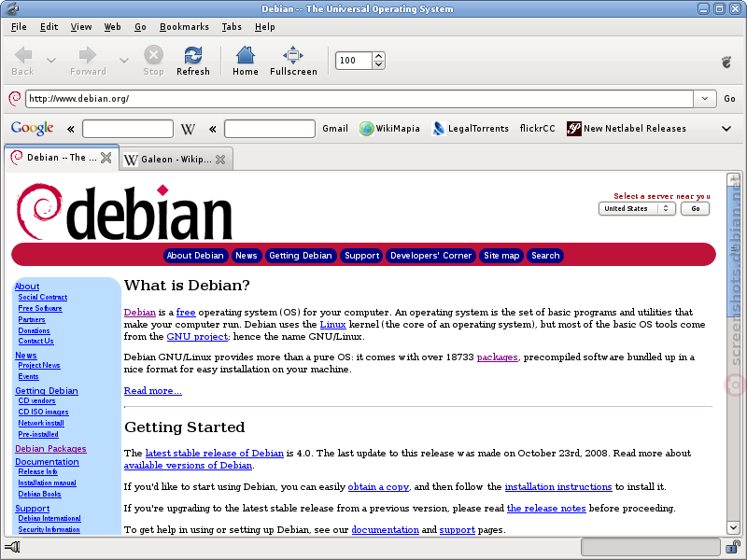Open the File menu
Image resolution: width=747 pixels, height=560 pixels.
[19, 27]
